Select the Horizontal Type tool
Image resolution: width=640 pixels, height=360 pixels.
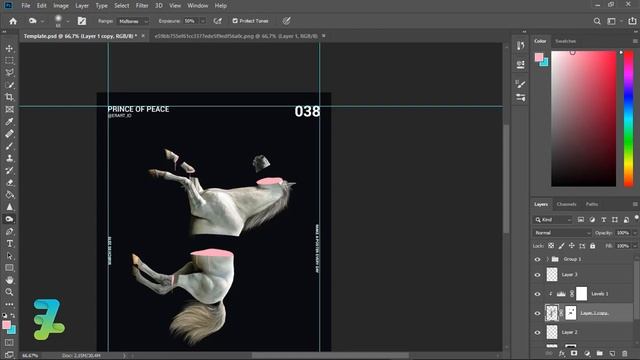point(9,244)
